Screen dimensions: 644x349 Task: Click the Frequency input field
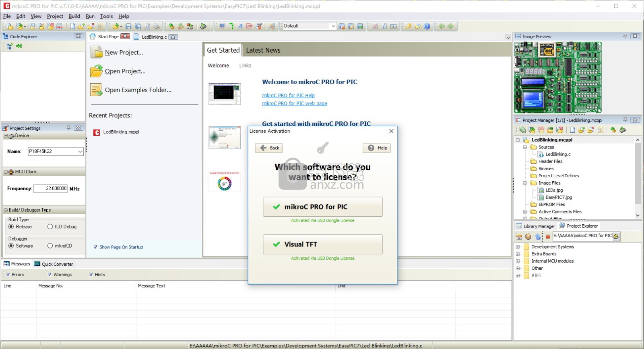pos(50,189)
